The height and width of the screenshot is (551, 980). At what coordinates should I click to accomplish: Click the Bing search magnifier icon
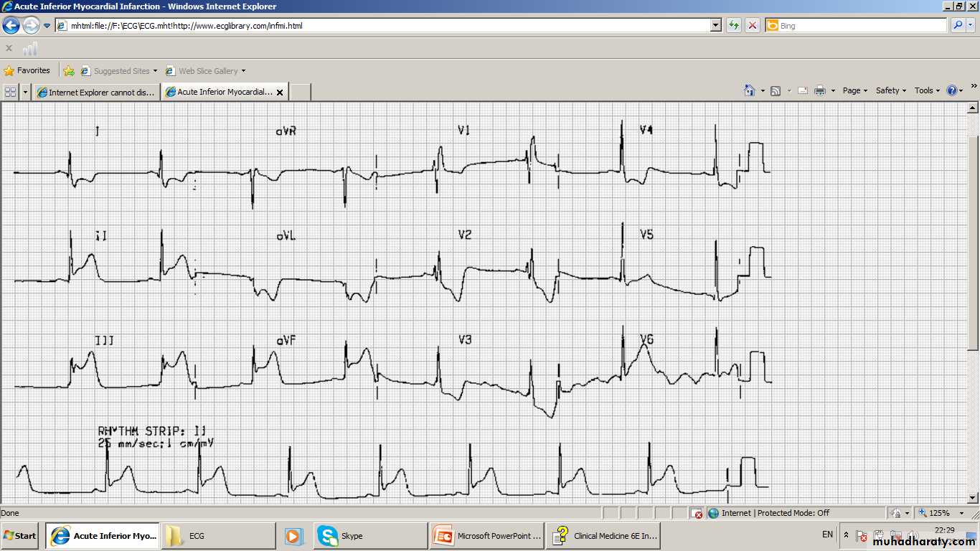[x=958, y=26]
